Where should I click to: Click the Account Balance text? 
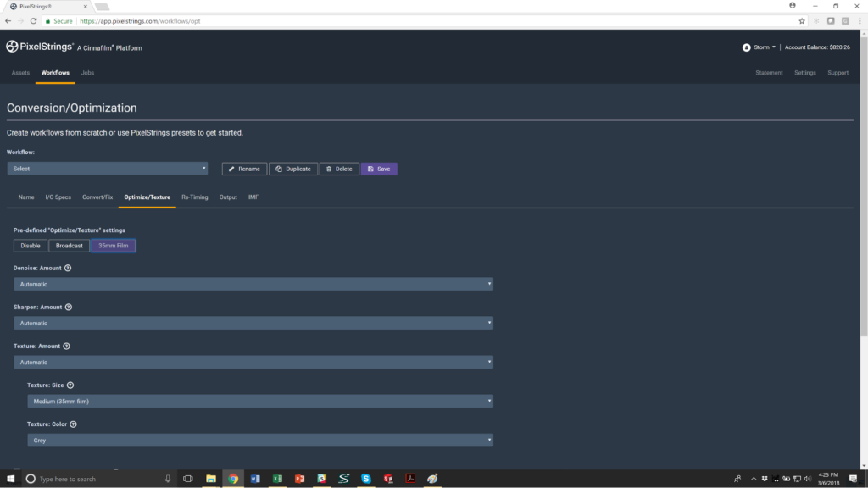817,47
